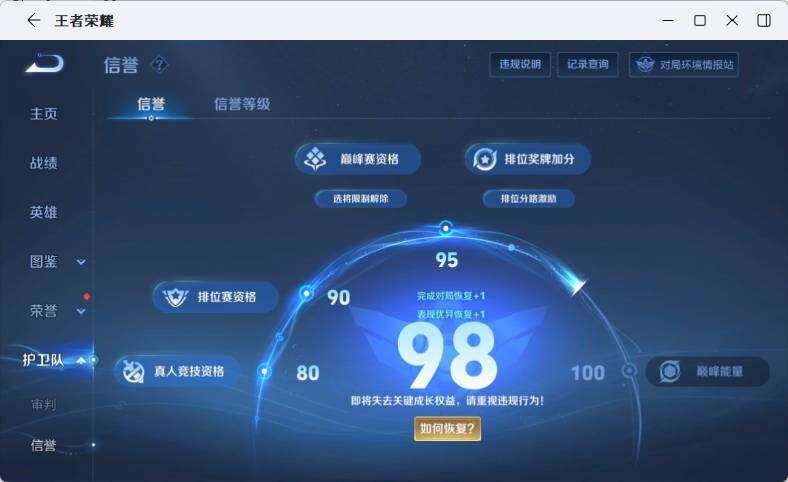
Task: Click the back arrow beside the 王者荣耀 title
Action: point(34,21)
